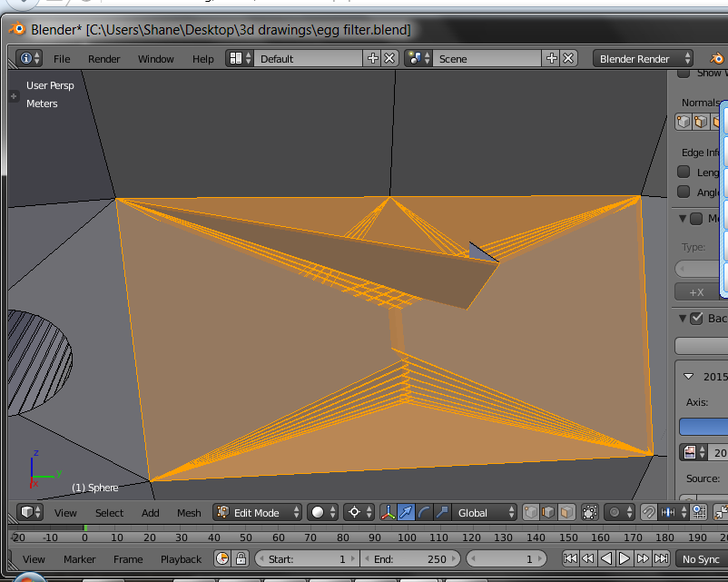Image resolution: width=728 pixels, height=582 pixels.
Task: Switch to vertex select mode
Action: (x=531, y=512)
